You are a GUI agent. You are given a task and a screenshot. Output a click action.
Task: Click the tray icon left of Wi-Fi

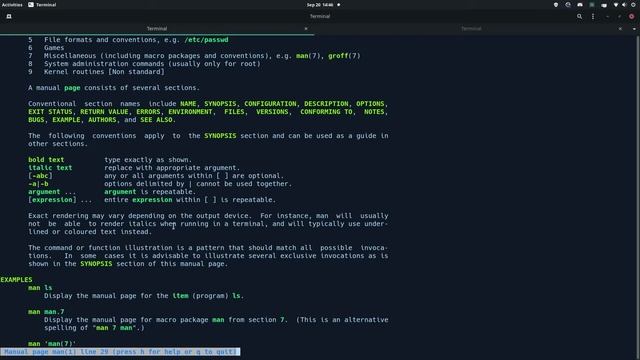coord(604,5)
